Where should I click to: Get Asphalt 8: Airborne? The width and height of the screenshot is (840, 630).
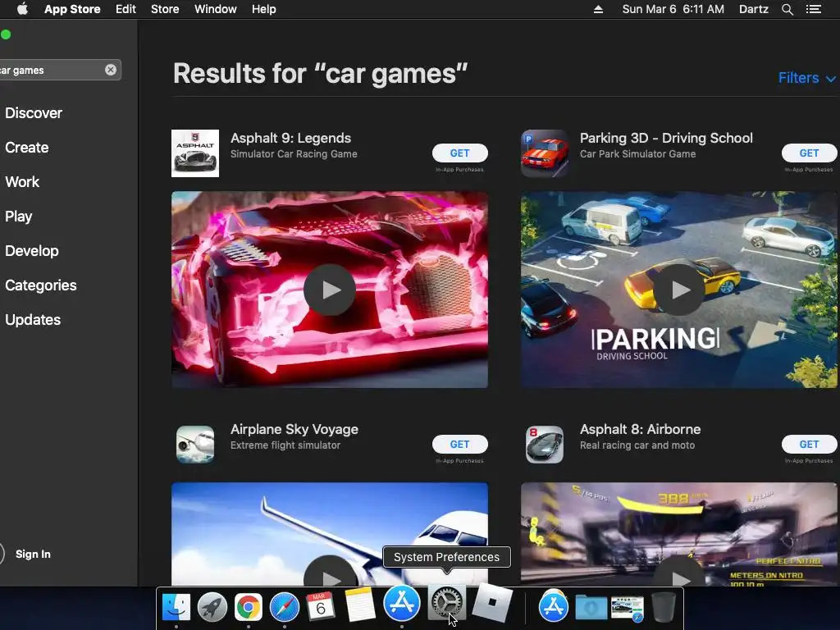[x=809, y=445]
